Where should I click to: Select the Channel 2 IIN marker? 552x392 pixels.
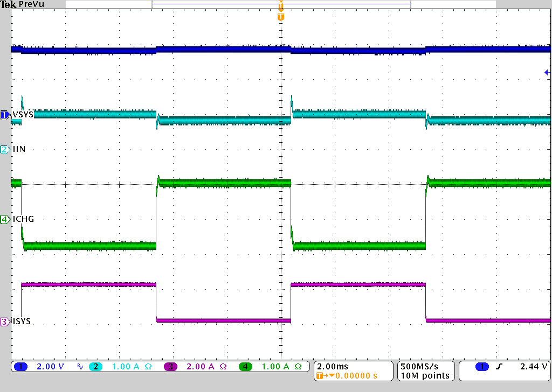tap(4, 149)
